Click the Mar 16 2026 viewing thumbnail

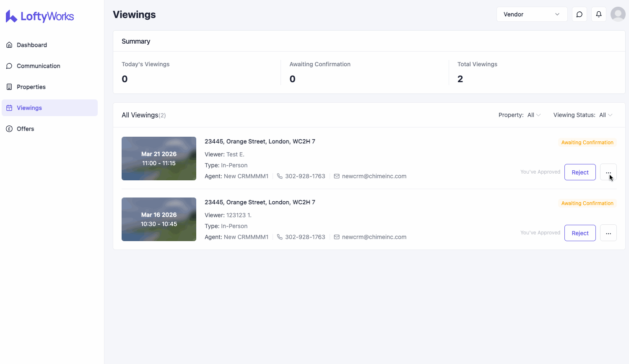point(159,219)
